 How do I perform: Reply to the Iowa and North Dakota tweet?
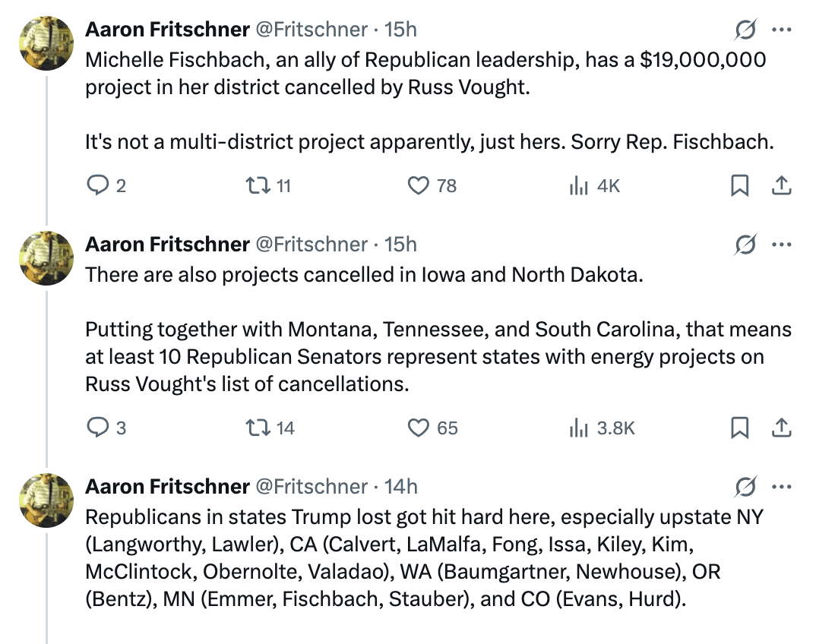[97, 428]
